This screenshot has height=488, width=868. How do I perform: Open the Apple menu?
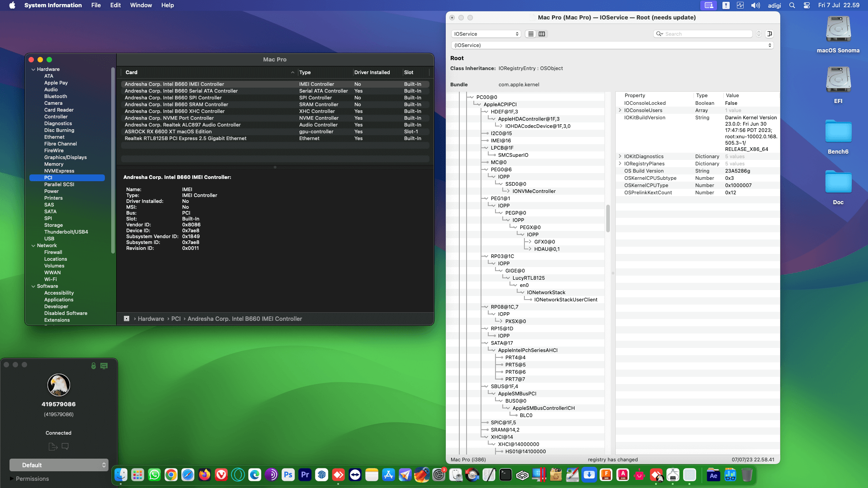(12, 5)
